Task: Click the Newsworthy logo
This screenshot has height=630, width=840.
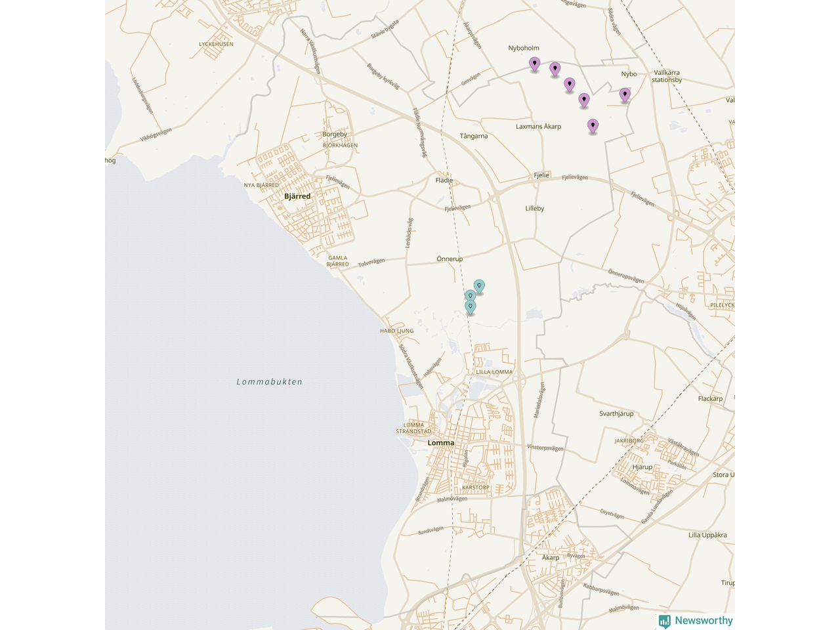Action: pyautogui.click(x=696, y=621)
